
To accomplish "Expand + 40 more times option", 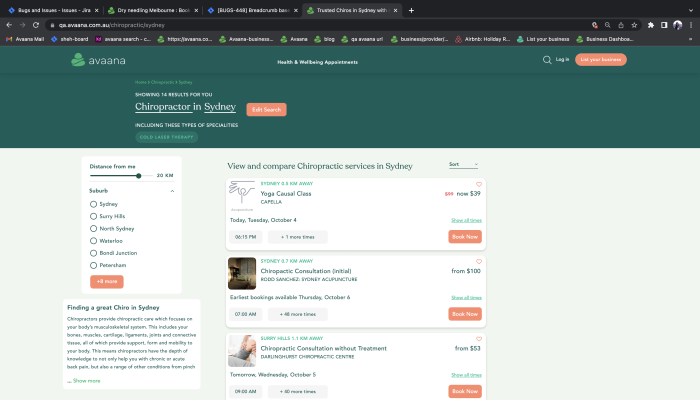I will [x=298, y=392].
